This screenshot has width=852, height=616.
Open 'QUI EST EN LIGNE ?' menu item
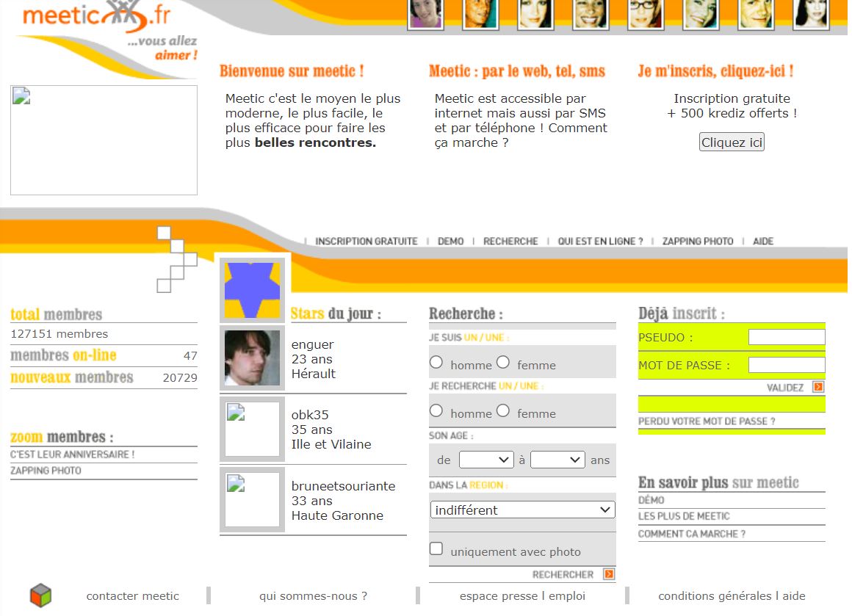[600, 241]
